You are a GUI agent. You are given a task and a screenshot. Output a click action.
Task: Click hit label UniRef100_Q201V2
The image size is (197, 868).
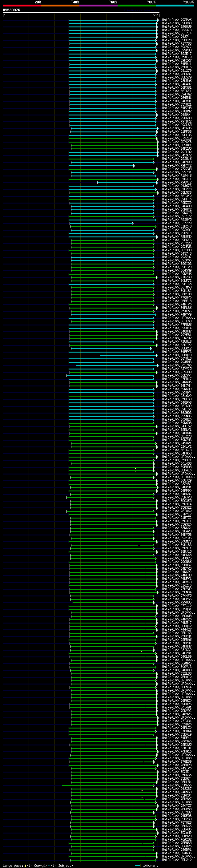click(177, 447)
